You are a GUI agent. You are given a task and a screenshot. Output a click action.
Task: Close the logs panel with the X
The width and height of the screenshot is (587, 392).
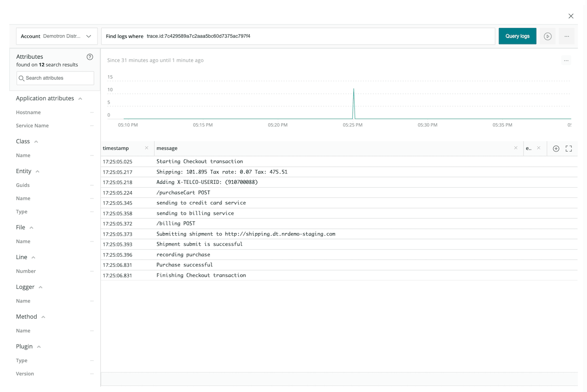[571, 16]
